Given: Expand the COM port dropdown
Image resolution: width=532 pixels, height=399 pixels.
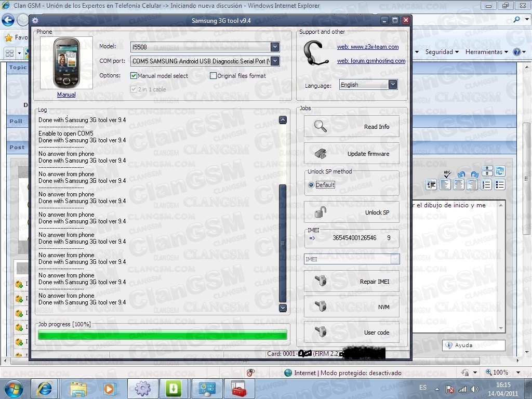Looking at the screenshot, I should (275, 61).
